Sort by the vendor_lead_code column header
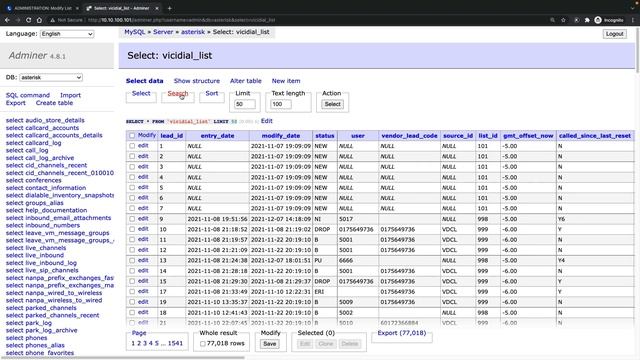 409,136
